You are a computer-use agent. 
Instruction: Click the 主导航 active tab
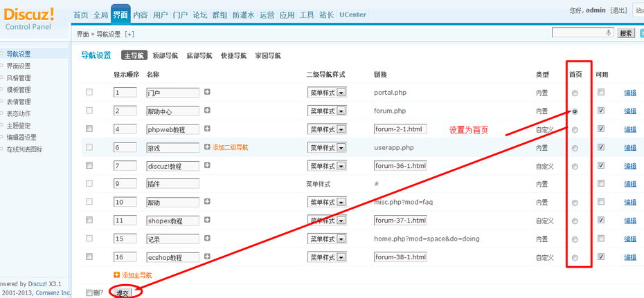(x=134, y=56)
